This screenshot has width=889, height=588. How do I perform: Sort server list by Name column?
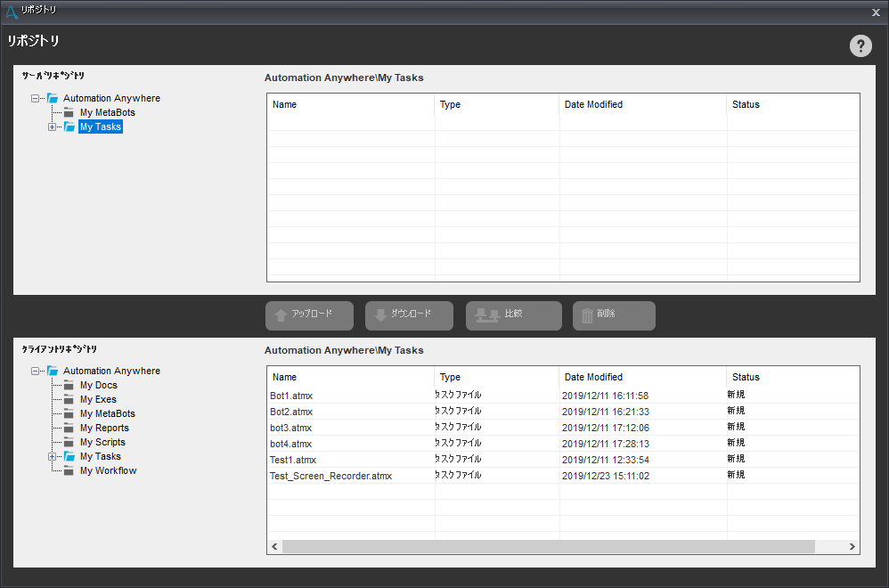click(x=350, y=104)
